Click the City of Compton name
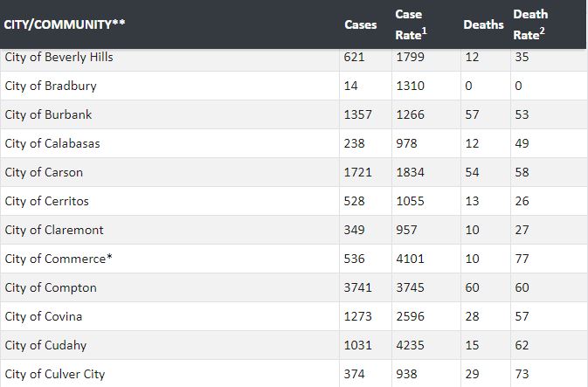 coord(51,287)
